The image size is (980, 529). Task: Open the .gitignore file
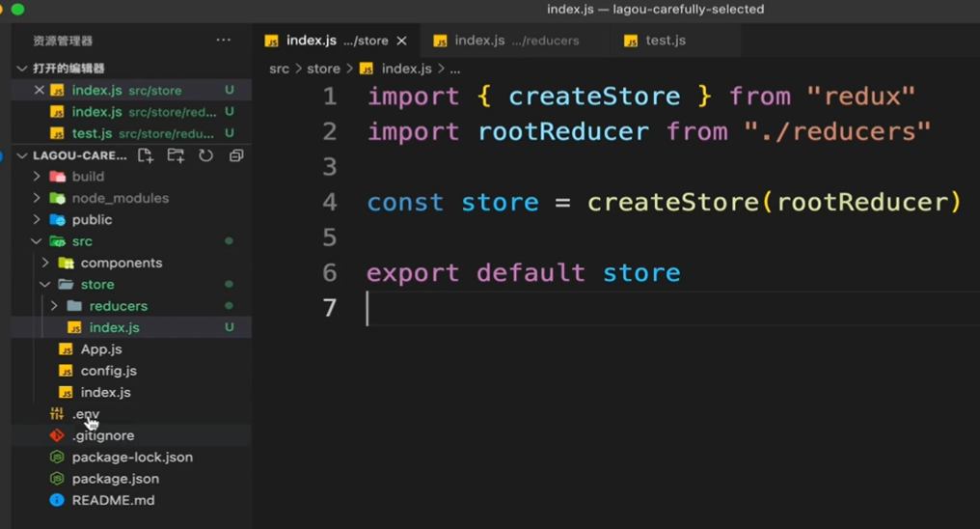point(132,435)
